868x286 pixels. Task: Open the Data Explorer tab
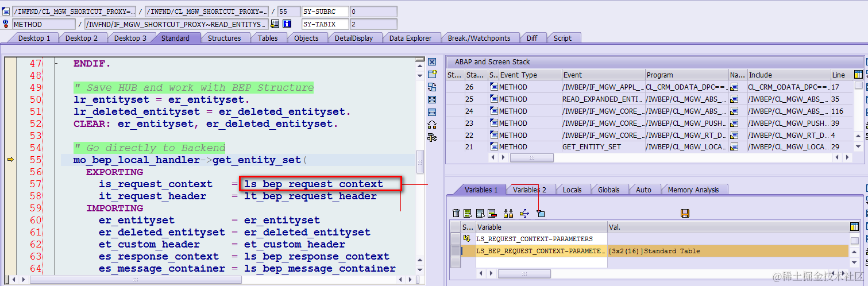[x=410, y=38]
